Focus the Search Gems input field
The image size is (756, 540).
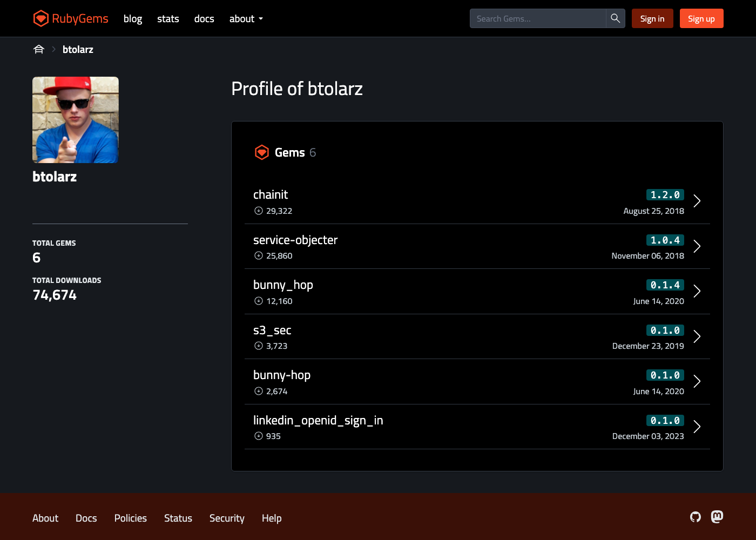[538, 18]
